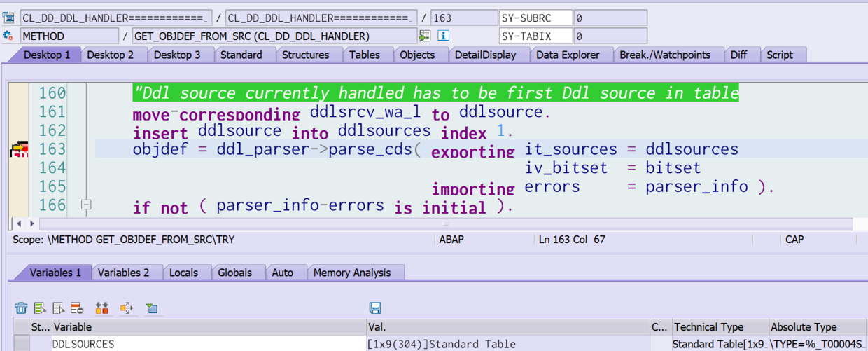The height and width of the screenshot is (351, 868).
Task: Click the left scroll arrow in code editor
Action: coord(20,224)
